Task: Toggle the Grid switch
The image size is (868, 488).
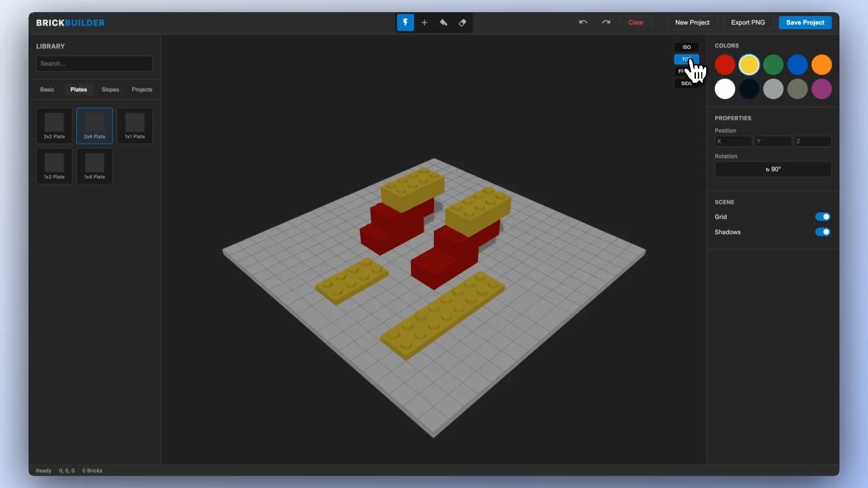Action: pos(823,217)
